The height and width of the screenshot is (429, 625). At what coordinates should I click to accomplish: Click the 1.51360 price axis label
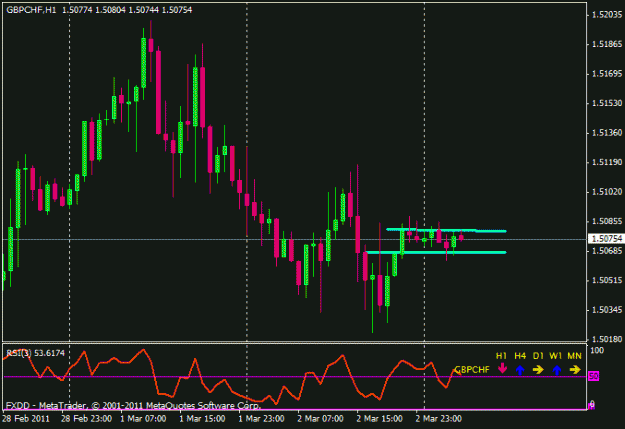click(x=607, y=133)
